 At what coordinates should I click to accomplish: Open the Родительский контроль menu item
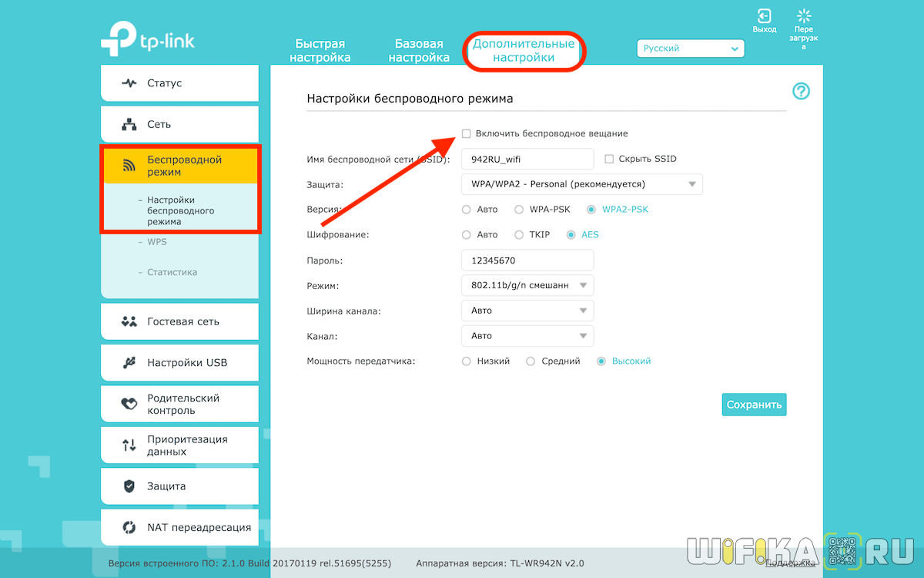[x=179, y=404]
